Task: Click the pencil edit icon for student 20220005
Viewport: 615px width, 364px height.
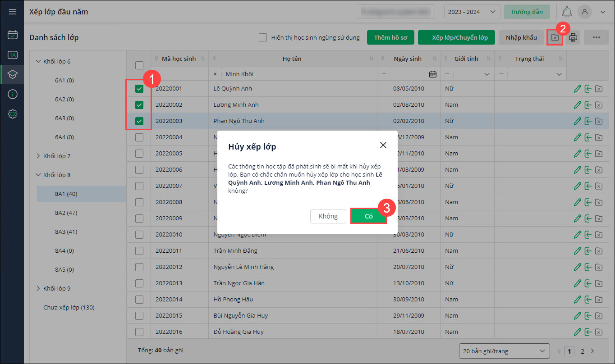Action: click(577, 154)
